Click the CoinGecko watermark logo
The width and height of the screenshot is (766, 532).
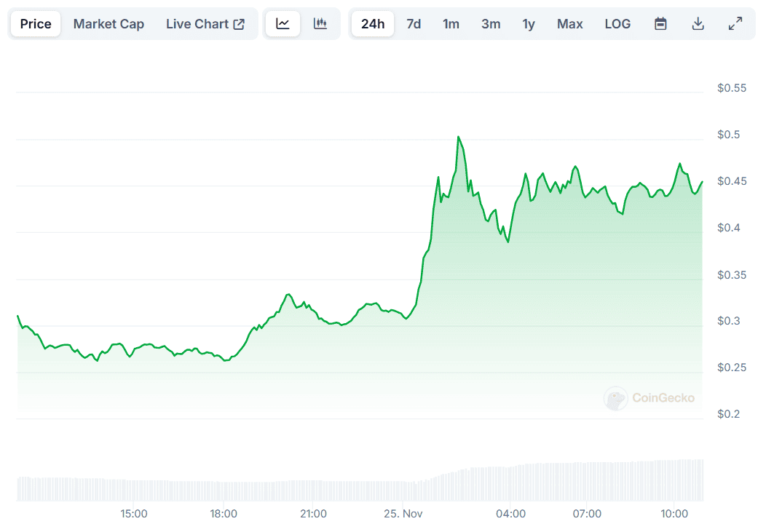pos(649,398)
